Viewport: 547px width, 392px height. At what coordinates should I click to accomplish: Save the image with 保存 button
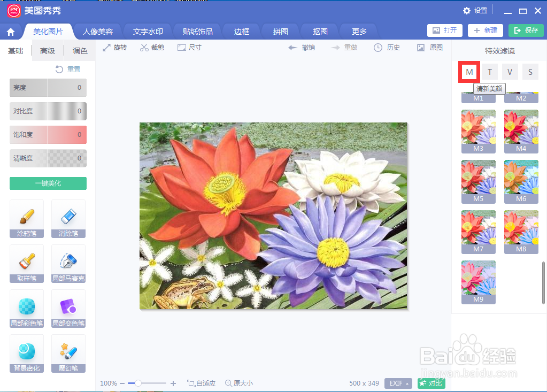(x=526, y=30)
